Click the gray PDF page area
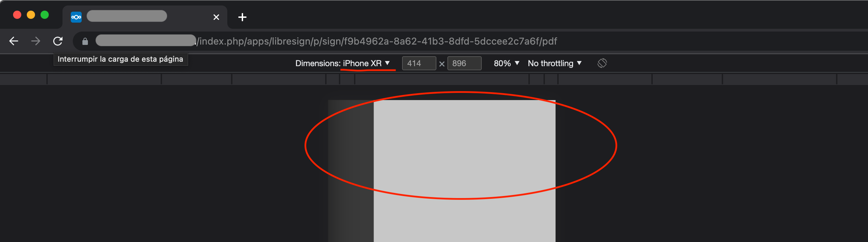 [464, 171]
